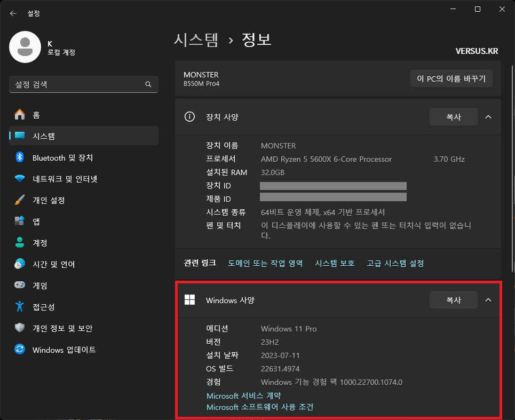Click version value 23H2
The width and height of the screenshot is (515, 420).
pos(270,342)
